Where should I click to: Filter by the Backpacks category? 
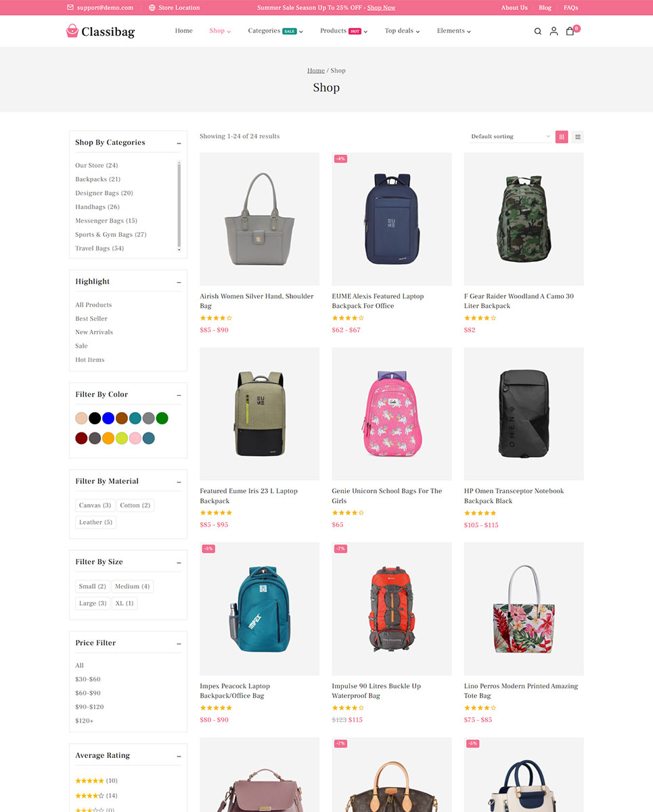coord(97,179)
